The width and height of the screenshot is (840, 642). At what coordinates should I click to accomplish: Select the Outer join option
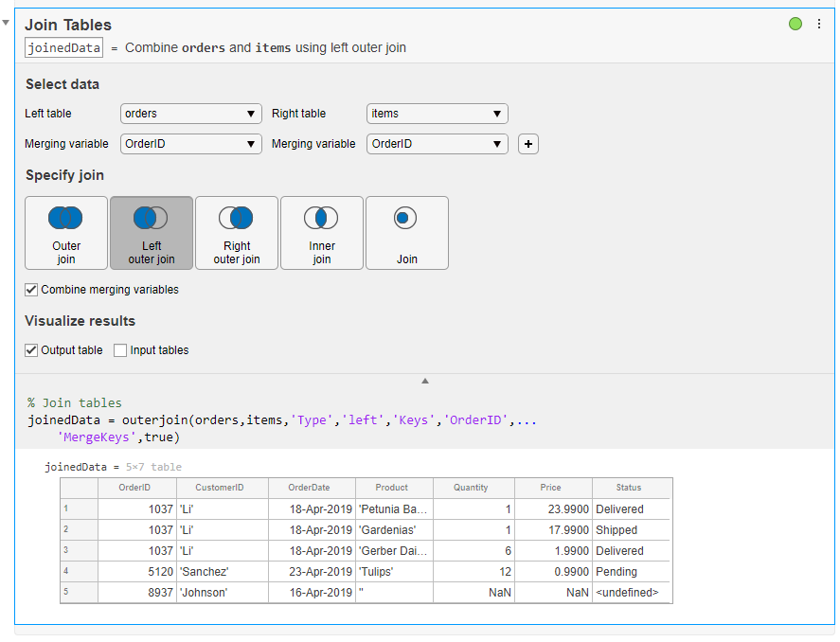(x=66, y=233)
